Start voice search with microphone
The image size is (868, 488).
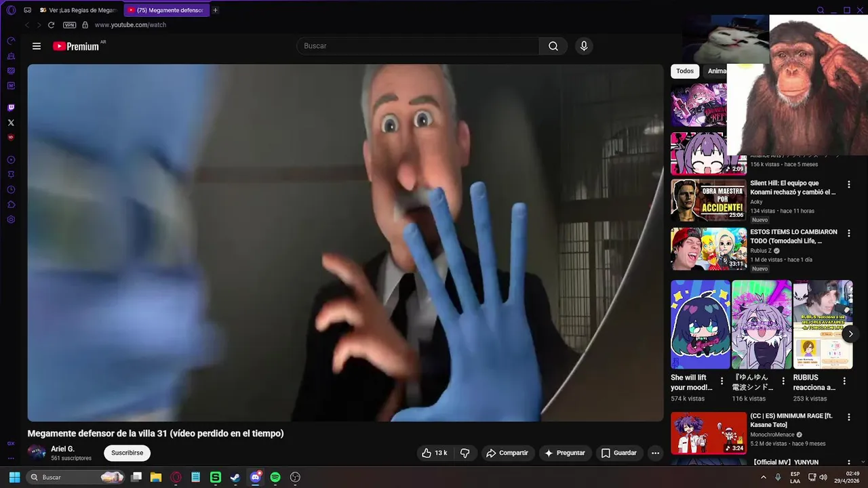584,46
